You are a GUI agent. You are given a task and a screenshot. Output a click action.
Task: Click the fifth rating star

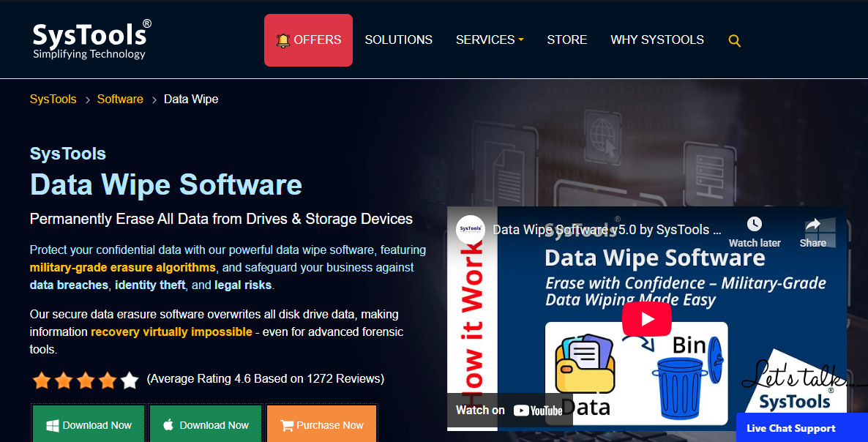[130, 380]
